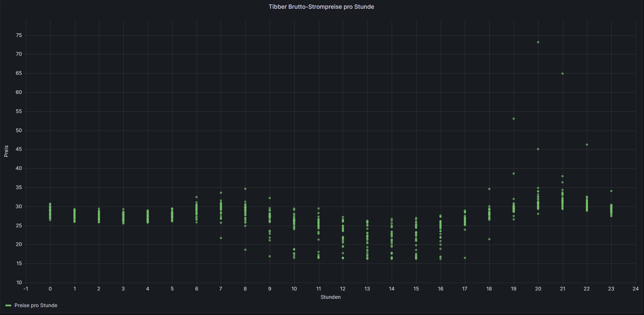Click the green legend color swatch
The height and width of the screenshot is (315, 644).
click(8, 305)
